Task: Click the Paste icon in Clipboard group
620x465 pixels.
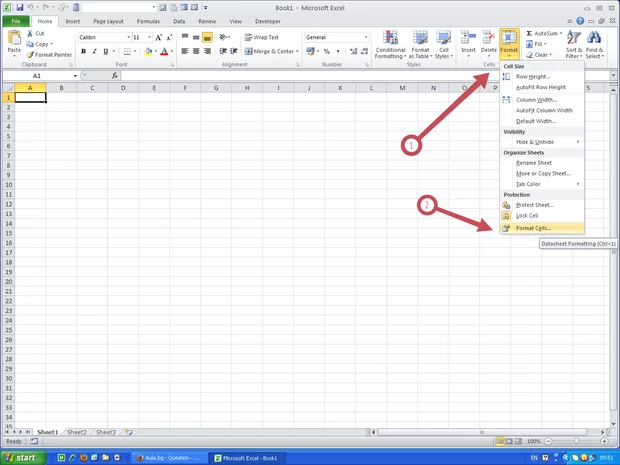Action: pos(14,40)
